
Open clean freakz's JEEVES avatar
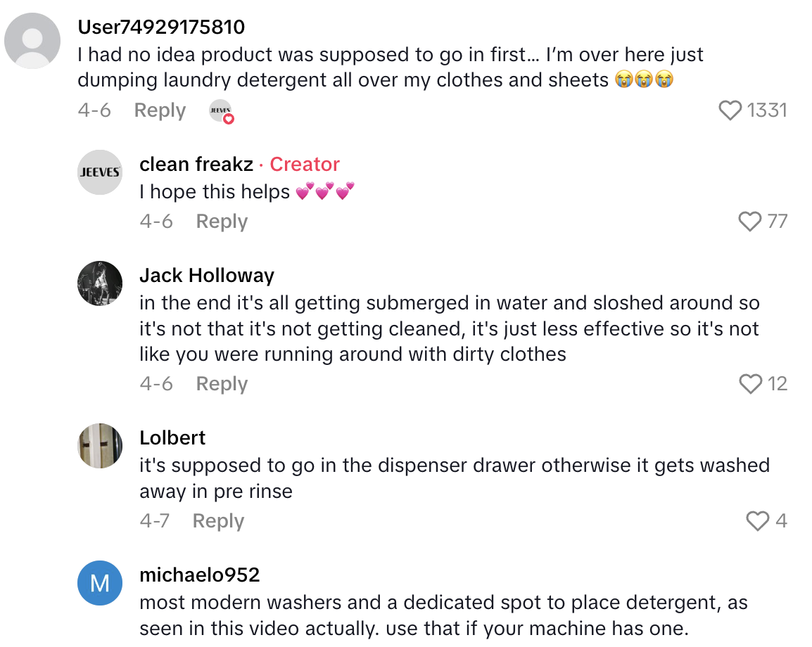click(100, 172)
